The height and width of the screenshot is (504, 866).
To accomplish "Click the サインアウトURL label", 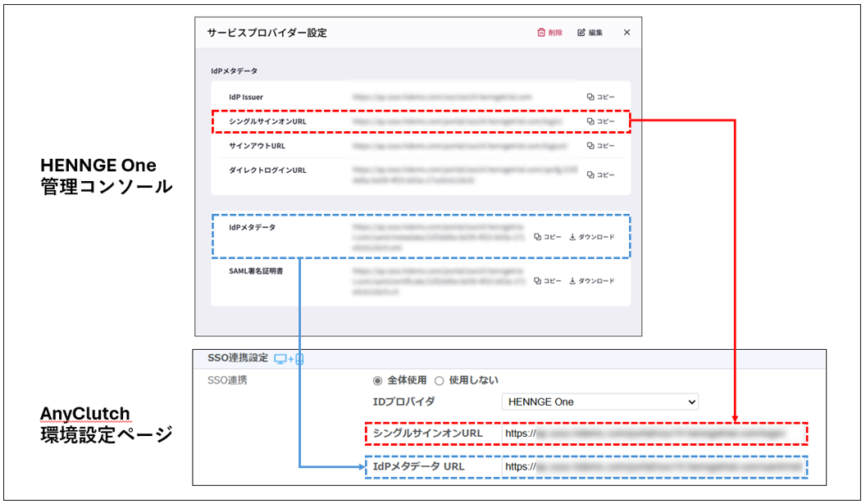I will pyautogui.click(x=257, y=146).
